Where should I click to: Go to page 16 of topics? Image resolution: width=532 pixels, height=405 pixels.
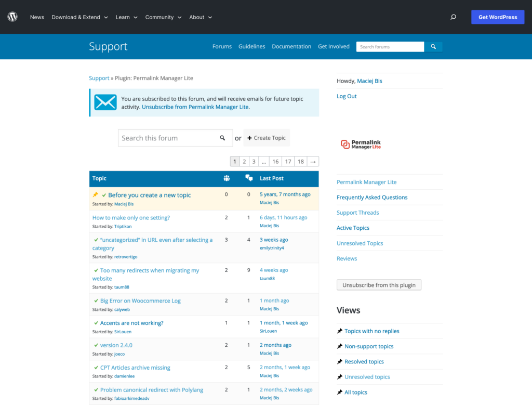point(275,162)
